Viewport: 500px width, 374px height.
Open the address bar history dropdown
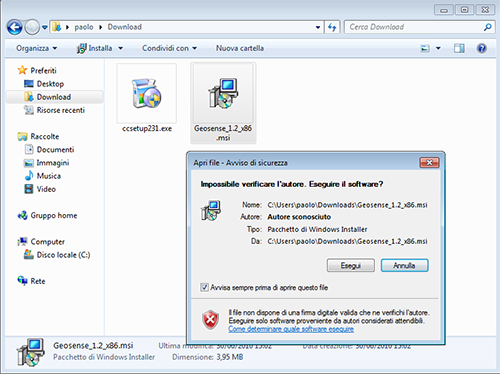[x=318, y=27]
